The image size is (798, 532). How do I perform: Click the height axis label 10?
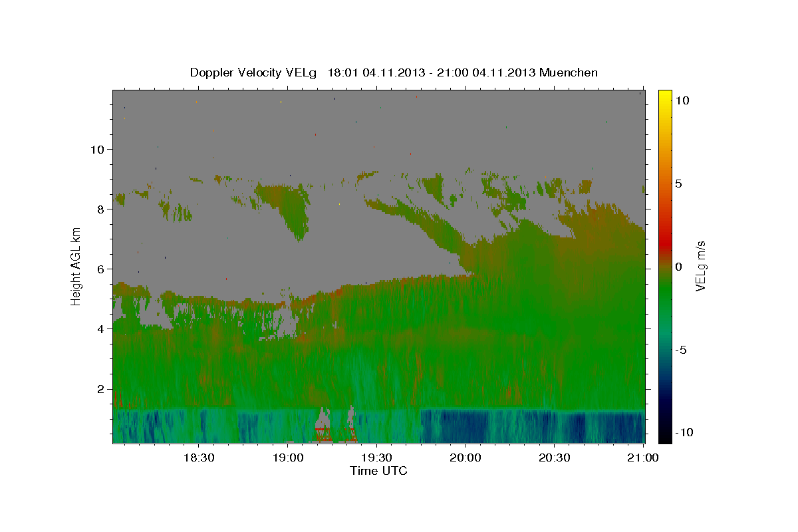click(97, 149)
